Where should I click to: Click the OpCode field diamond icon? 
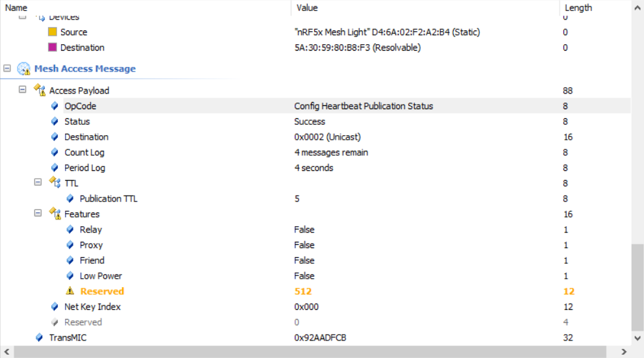[55, 106]
